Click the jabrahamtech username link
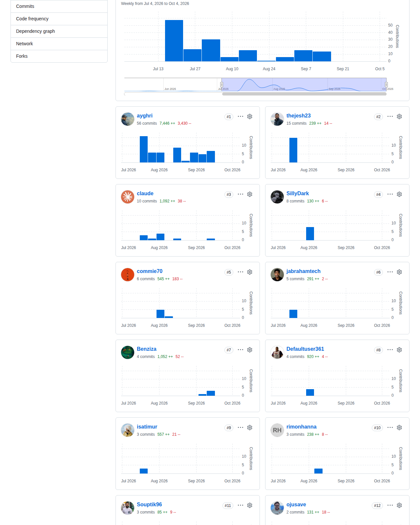This screenshot has height=525, width=420. (x=304, y=271)
